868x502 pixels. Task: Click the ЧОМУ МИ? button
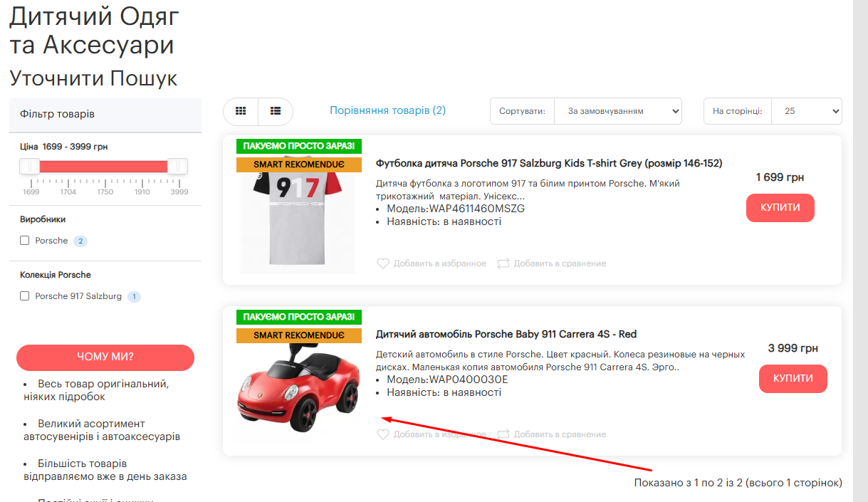105,357
